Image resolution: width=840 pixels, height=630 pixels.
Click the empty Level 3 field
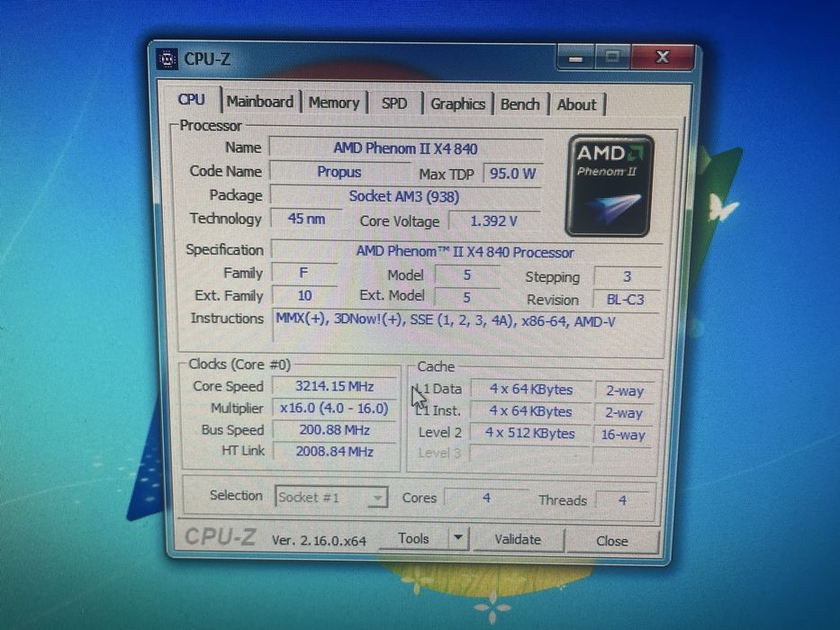pos(530,454)
